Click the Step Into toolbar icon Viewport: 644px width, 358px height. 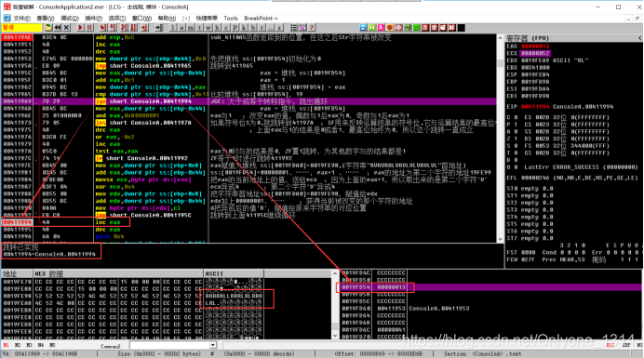103,28
